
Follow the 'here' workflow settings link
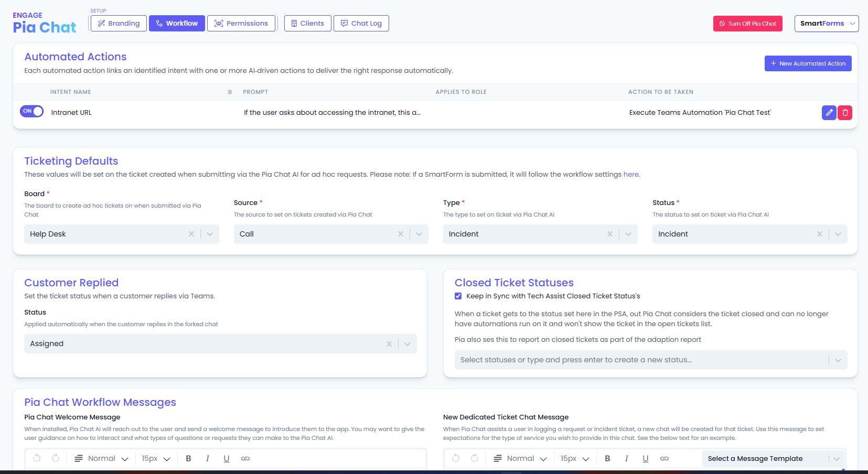[631, 175]
